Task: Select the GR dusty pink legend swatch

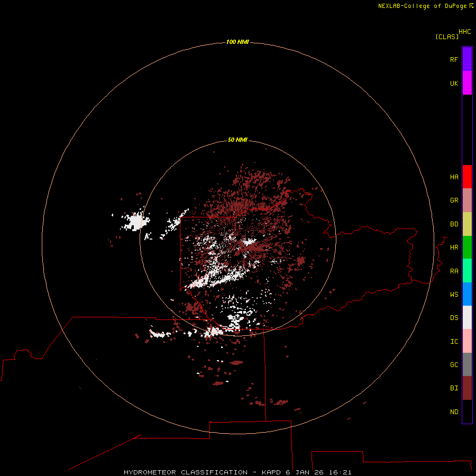Action: (x=467, y=200)
